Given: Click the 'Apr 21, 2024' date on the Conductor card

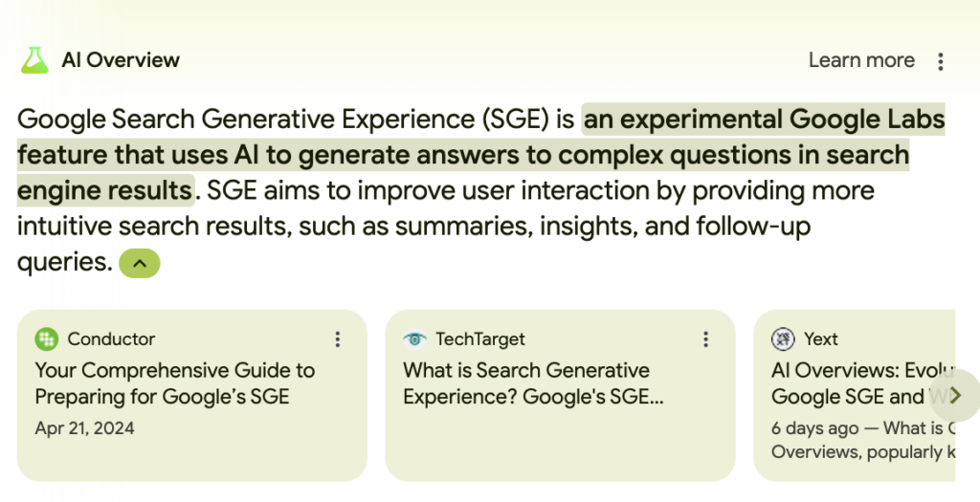Looking at the screenshot, I should [x=84, y=428].
